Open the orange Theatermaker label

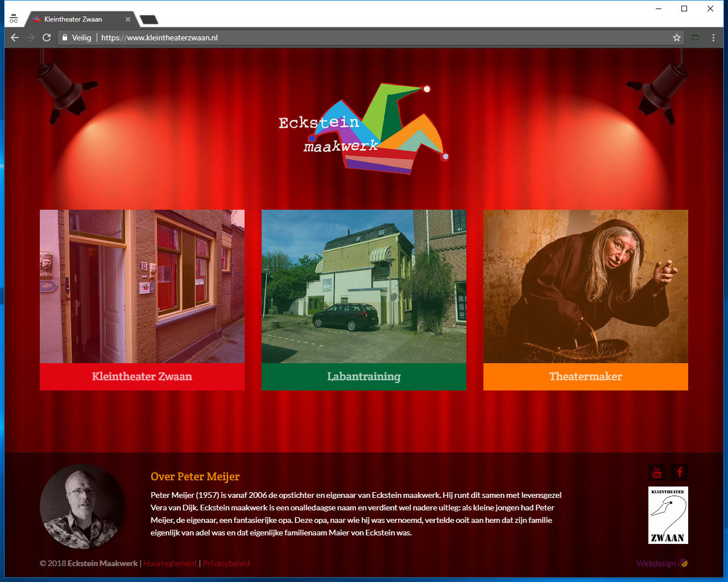(585, 377)
